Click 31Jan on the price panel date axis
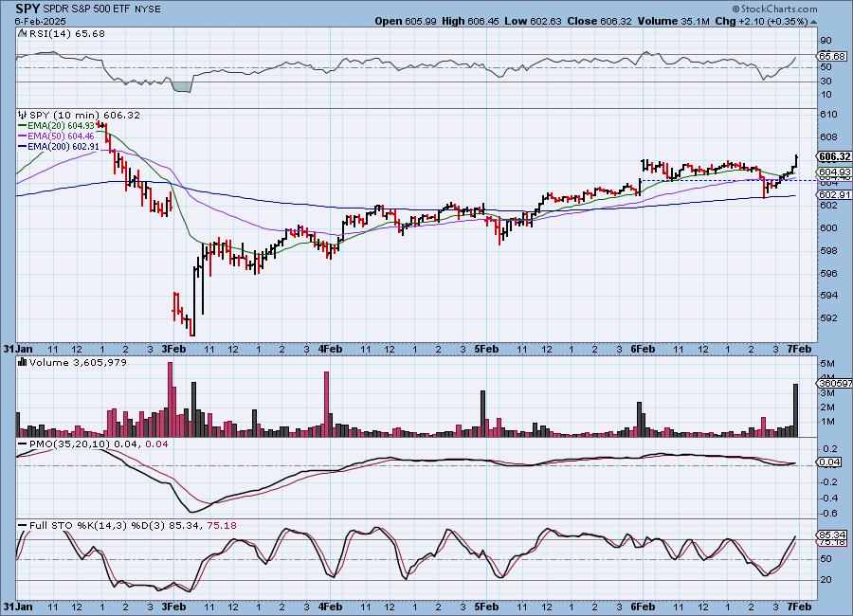This screenshot has width=853, height=616. [18, 349]
